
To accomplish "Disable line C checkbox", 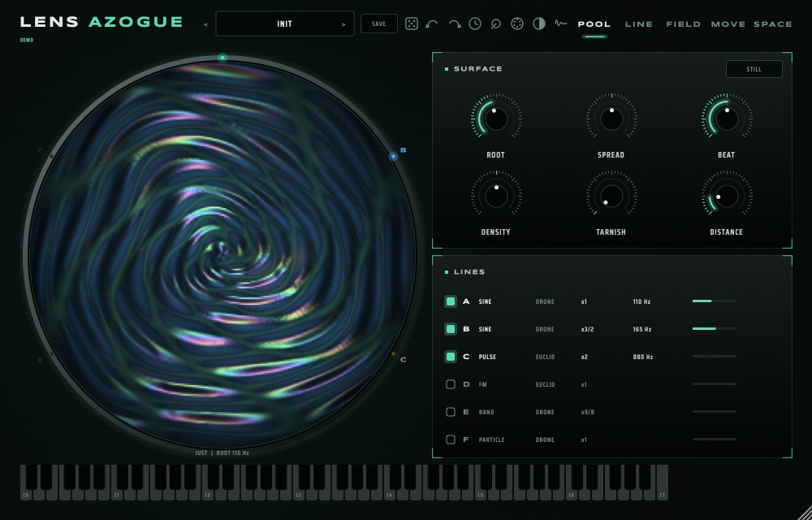I will pyautogui.click(x=451, y=357).
